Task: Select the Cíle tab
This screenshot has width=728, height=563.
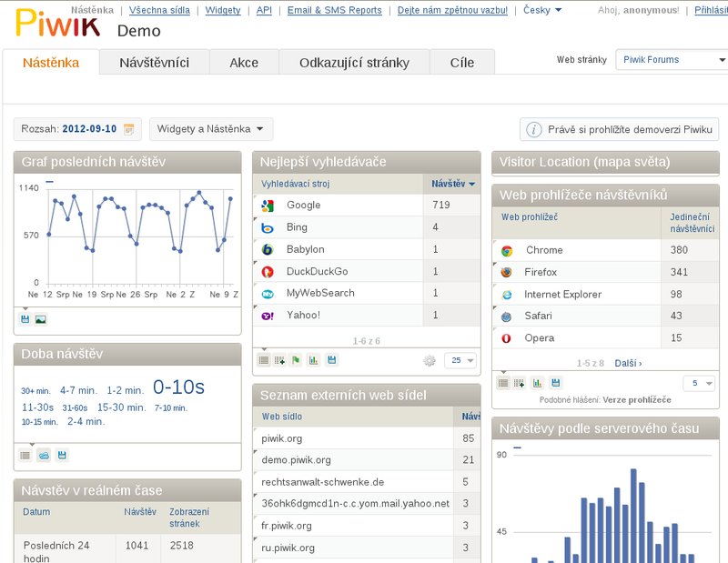Action: (x=462, y=63)
